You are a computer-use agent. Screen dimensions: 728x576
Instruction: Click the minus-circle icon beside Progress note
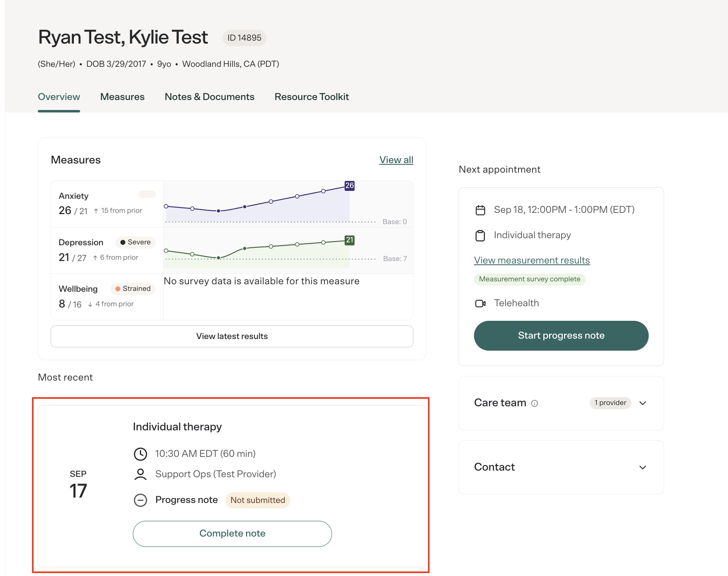[x=140, y=500]
